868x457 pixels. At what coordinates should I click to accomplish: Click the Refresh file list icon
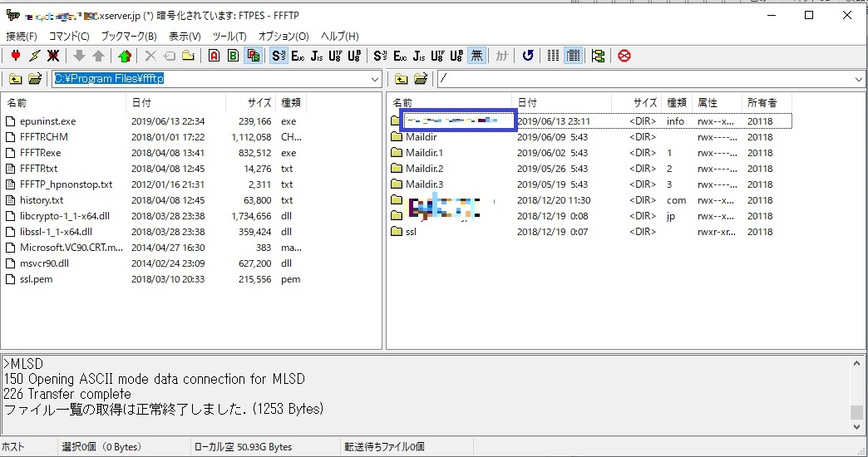(528, 56)
